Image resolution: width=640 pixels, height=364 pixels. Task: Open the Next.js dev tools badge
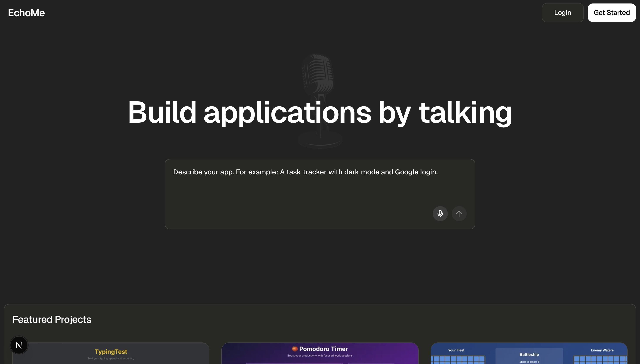point(19,345)
